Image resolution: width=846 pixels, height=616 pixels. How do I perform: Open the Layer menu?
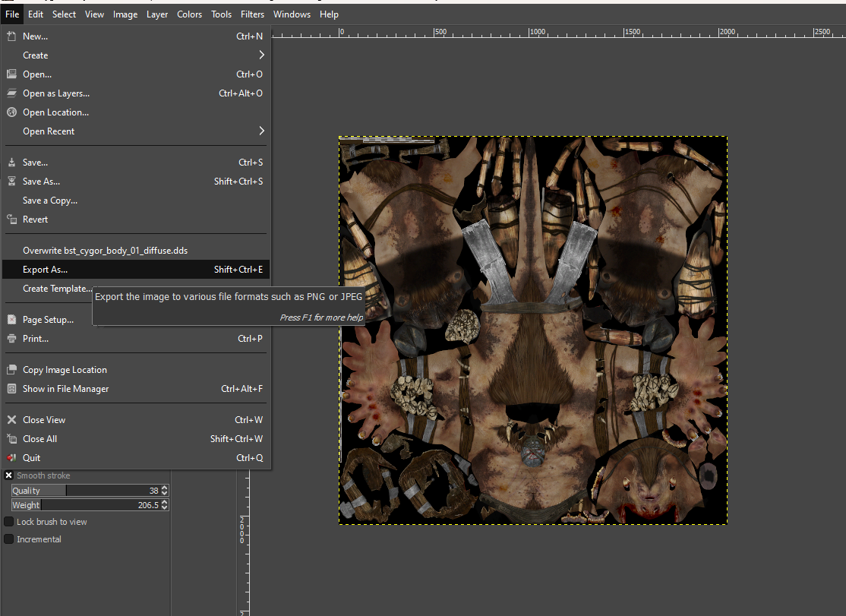157,14
